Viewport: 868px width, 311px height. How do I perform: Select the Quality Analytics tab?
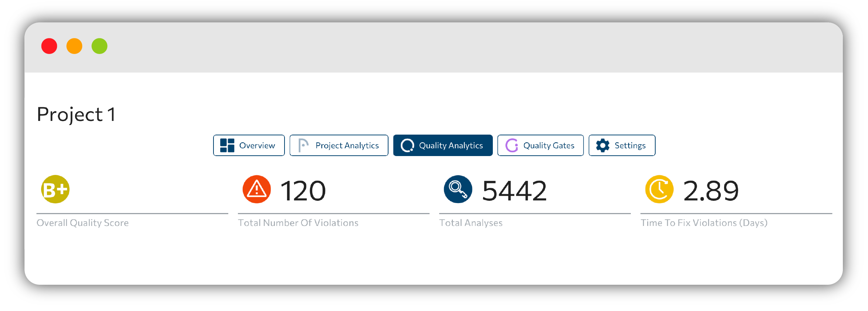(x=443, y=145)
